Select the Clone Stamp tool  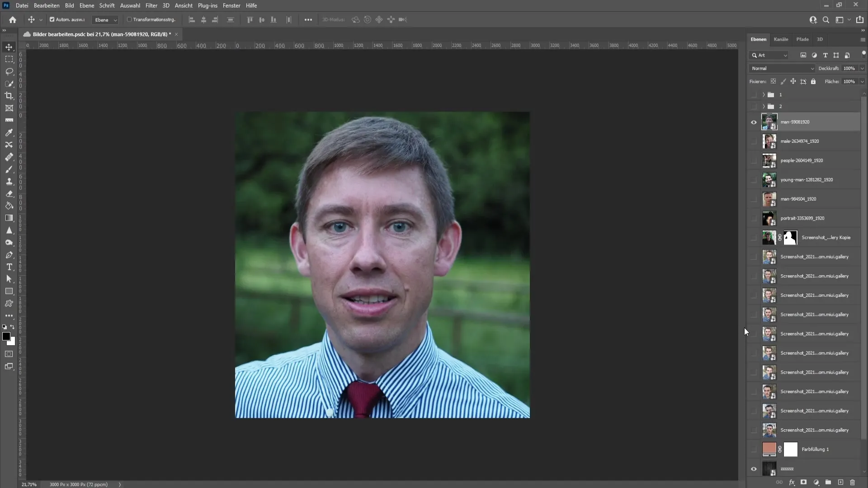(9, 181)
